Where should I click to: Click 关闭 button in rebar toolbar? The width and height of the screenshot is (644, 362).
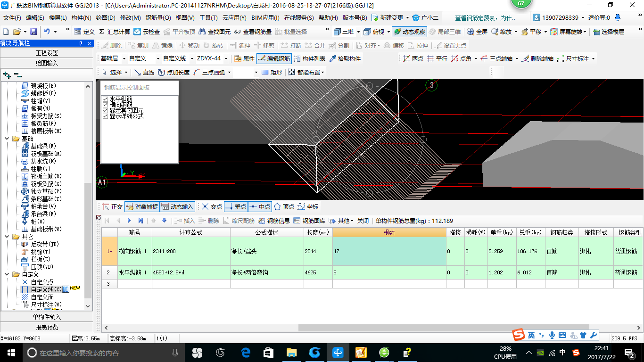tap(363, 221)
